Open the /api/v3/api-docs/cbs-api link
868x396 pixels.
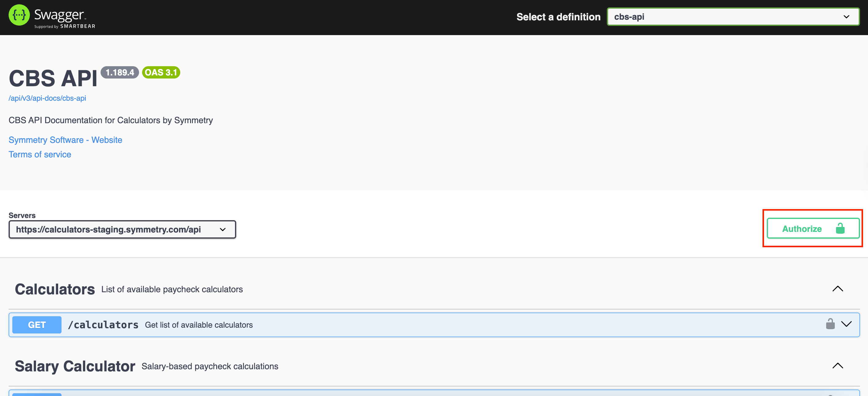click(47, 98)
